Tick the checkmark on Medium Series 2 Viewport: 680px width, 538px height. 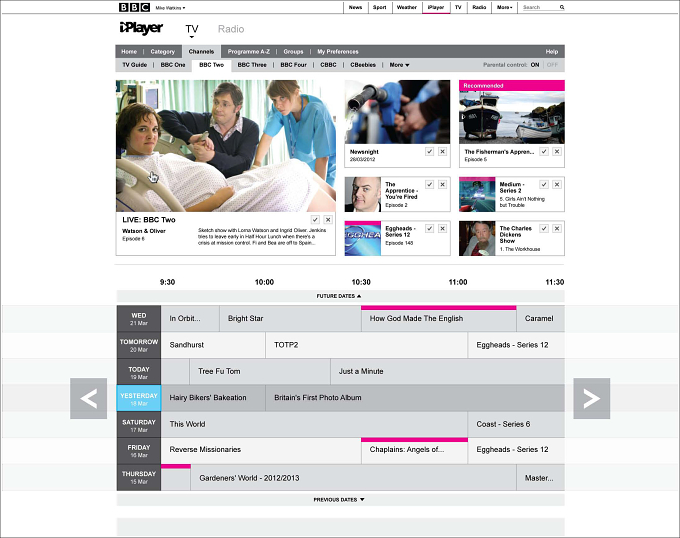(544, 185)
